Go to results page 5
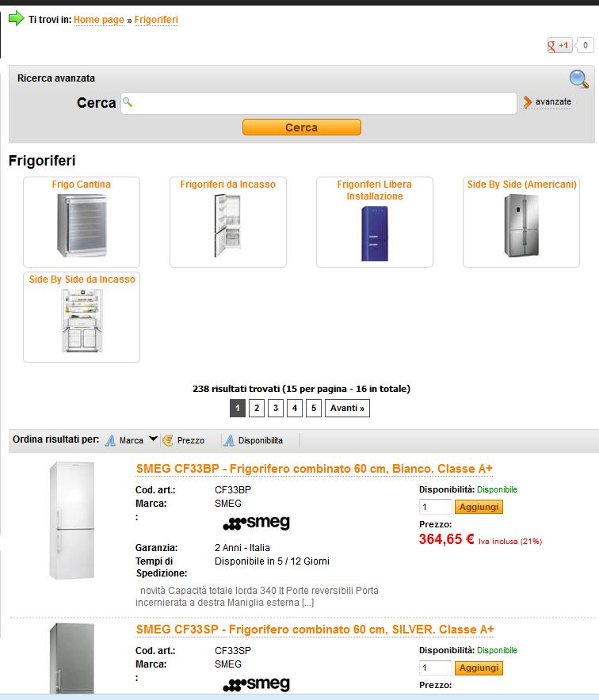599x700 pixels. click(x=314, y=409)
